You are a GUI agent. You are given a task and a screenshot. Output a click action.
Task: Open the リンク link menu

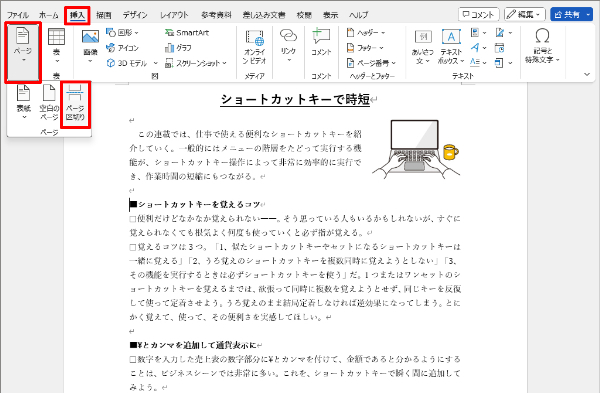[x=288, y=45]
